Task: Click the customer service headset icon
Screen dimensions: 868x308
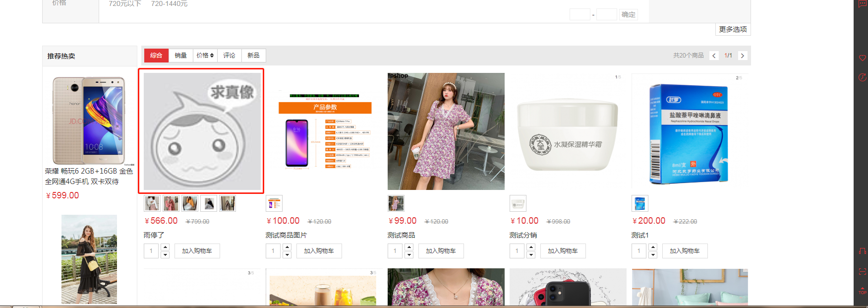Action: pos(863,251)
